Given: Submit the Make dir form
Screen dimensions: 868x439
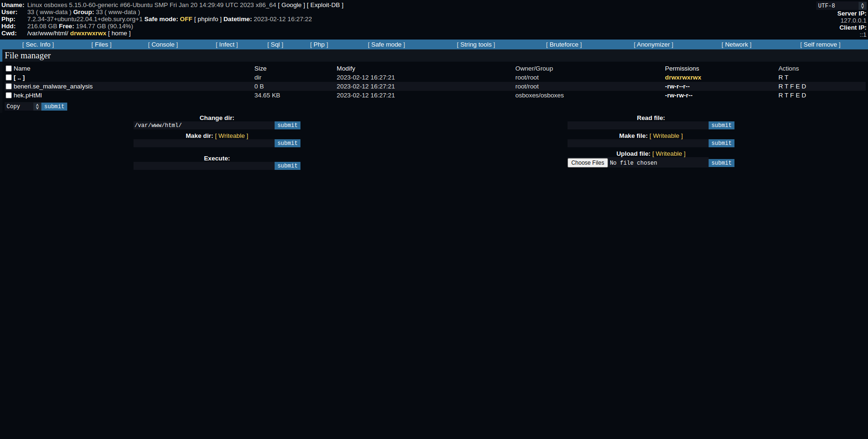Looking at the screenshot, I should pyautogui.click(x=287, y=144).
